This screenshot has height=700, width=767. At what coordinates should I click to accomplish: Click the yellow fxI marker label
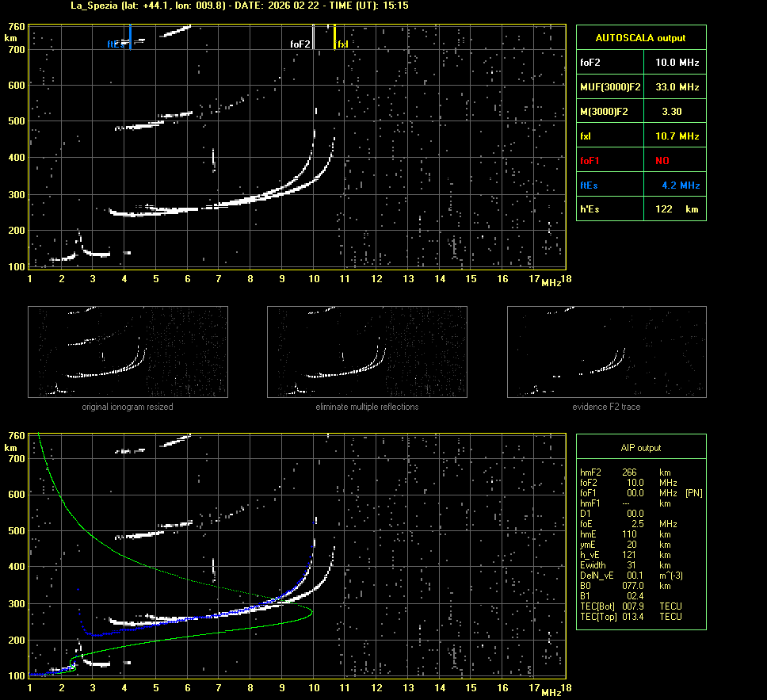click(342, 44)
